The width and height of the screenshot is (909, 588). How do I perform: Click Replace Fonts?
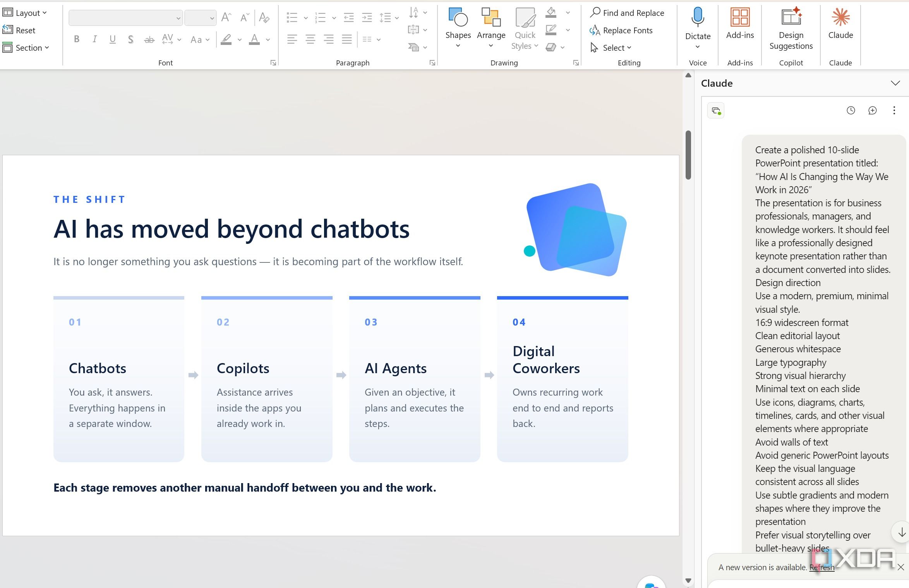coord(621,30)
